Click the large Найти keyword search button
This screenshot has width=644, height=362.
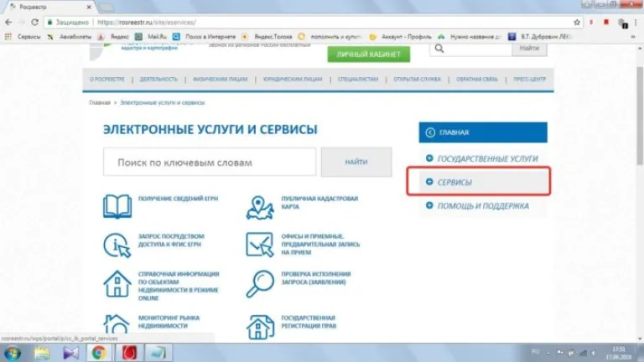(x=356, y=162)
